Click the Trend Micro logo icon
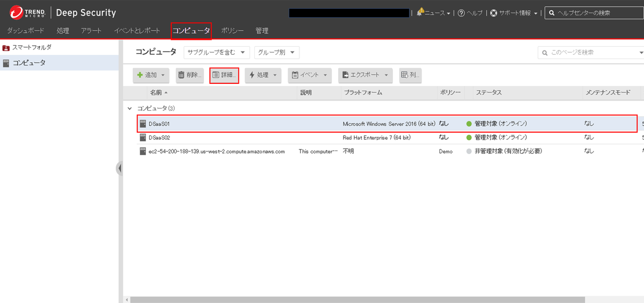This screenshot has height=303, width=644. pos(16,12)
